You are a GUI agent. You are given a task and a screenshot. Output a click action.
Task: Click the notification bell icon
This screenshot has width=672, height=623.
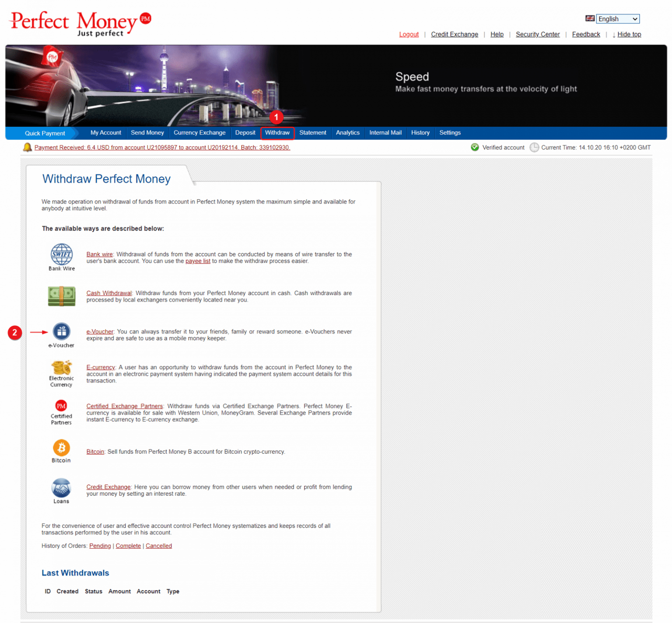(x=27, y=147)
